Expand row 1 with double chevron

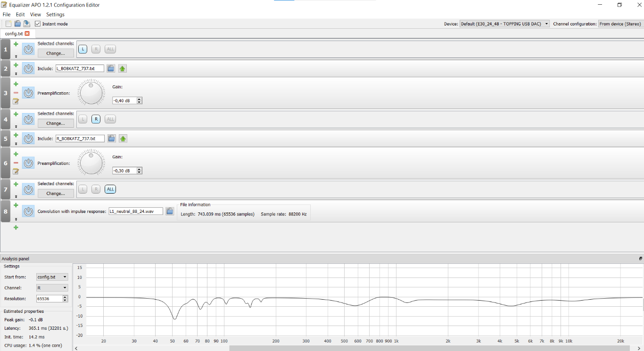[x=16, y=56]
